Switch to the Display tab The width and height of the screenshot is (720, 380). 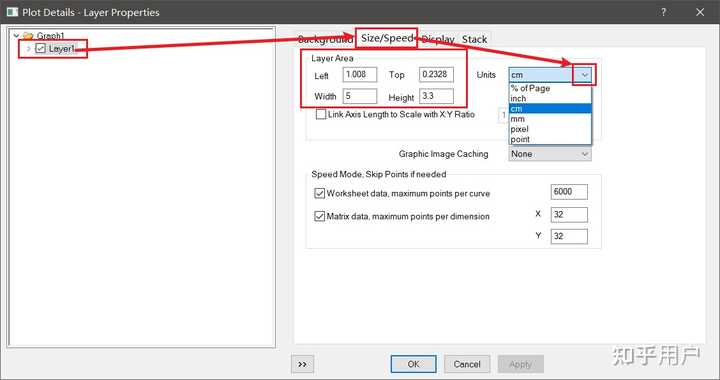coord(438,39)
